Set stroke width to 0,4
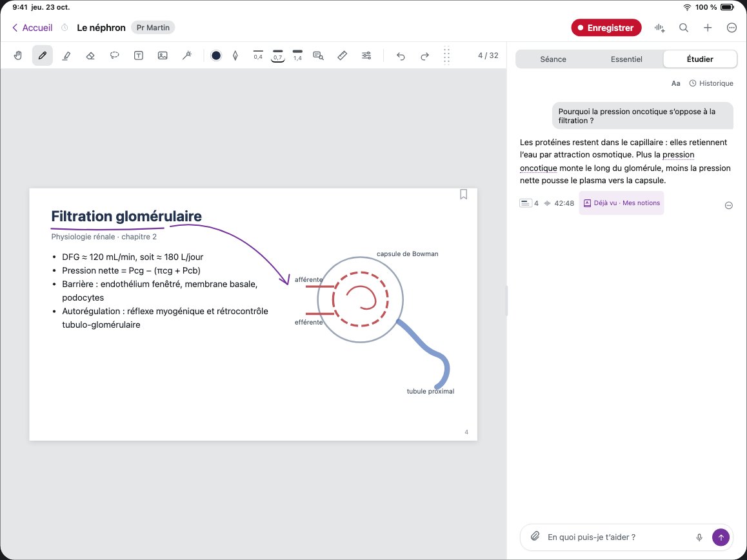 point(258,55)
